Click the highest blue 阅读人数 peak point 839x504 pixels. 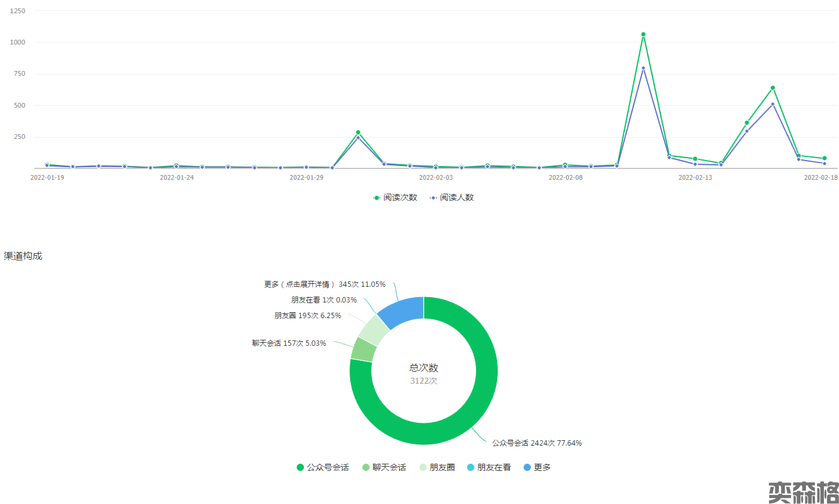643,68
